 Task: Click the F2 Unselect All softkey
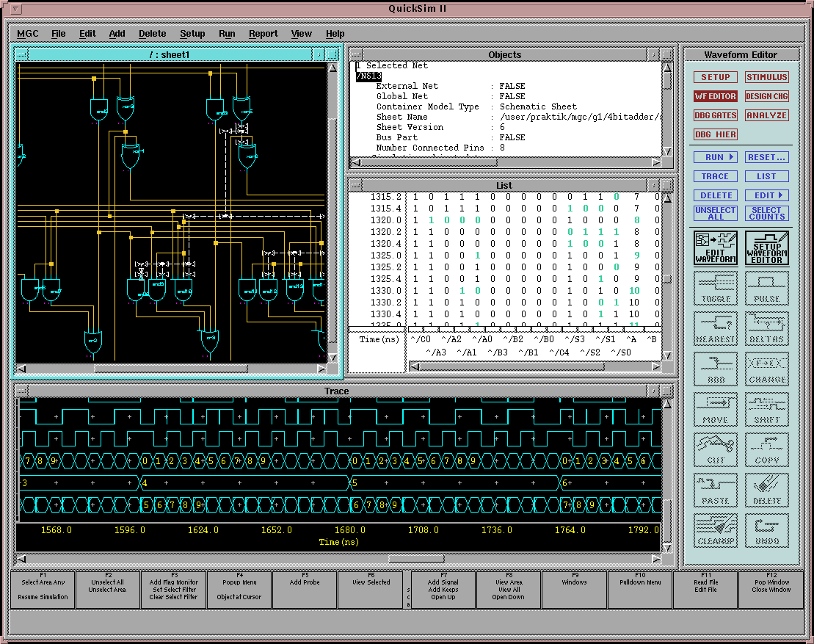tap(108, 590)
